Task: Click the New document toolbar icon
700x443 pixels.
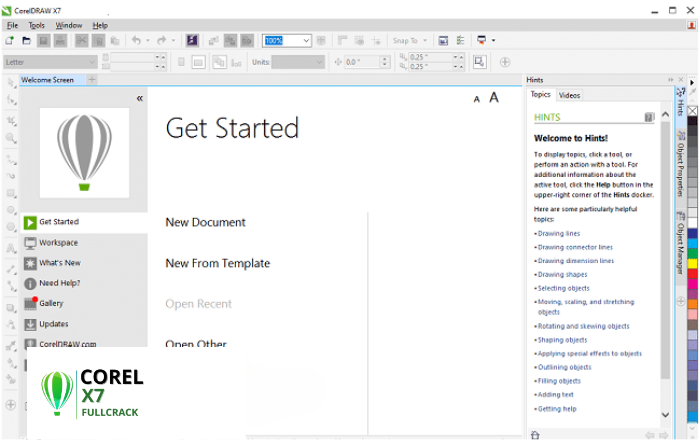Action: click(9, 41)
